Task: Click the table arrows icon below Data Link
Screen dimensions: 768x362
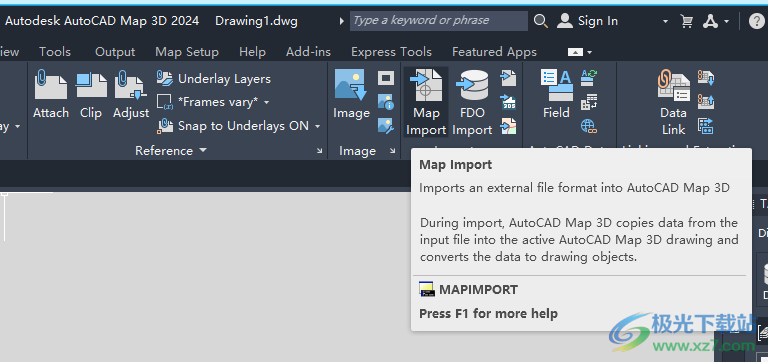Action: (706, 126)
